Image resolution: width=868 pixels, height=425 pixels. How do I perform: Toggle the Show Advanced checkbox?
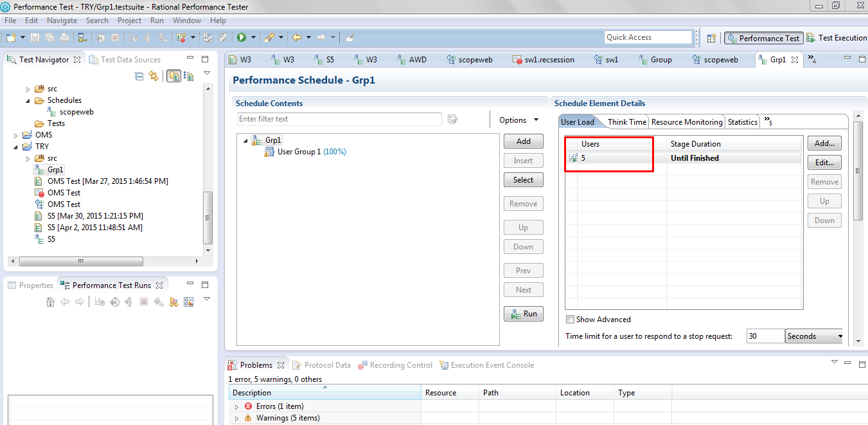coord(570,320)
